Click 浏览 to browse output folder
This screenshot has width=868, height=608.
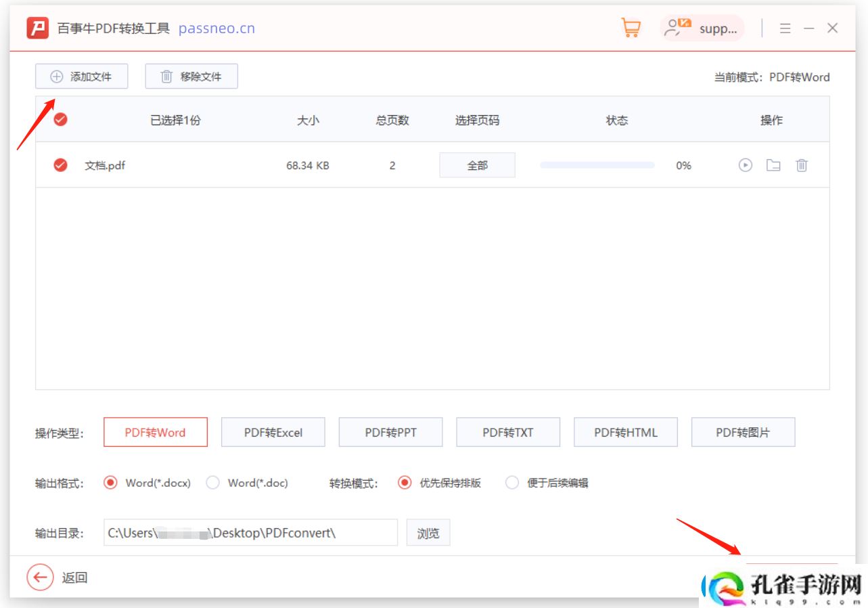(428, 533)
